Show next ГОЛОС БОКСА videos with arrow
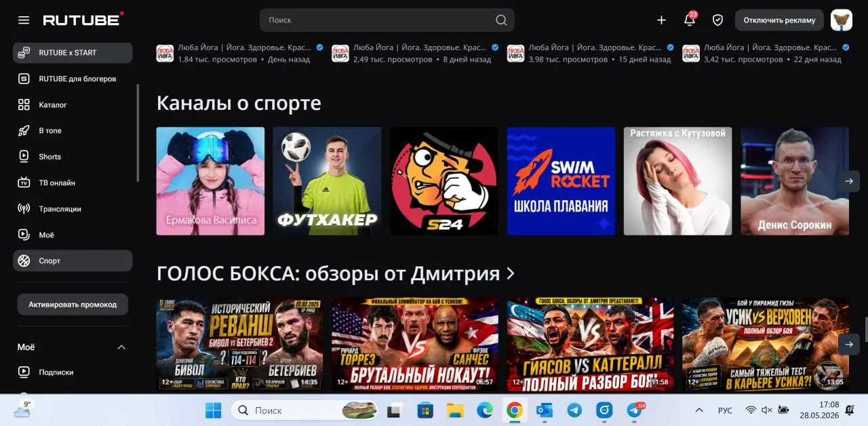Viewport: 868px width, 426px height. 848,344
